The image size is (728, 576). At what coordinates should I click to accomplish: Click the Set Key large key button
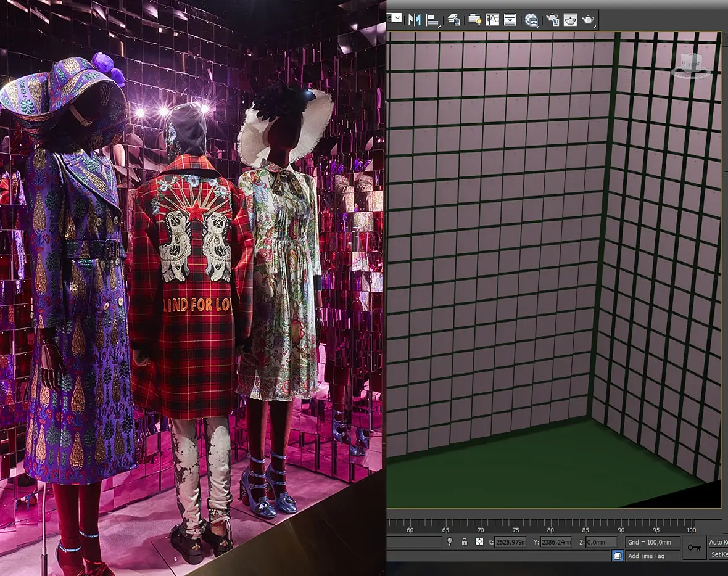click(695, 548)
